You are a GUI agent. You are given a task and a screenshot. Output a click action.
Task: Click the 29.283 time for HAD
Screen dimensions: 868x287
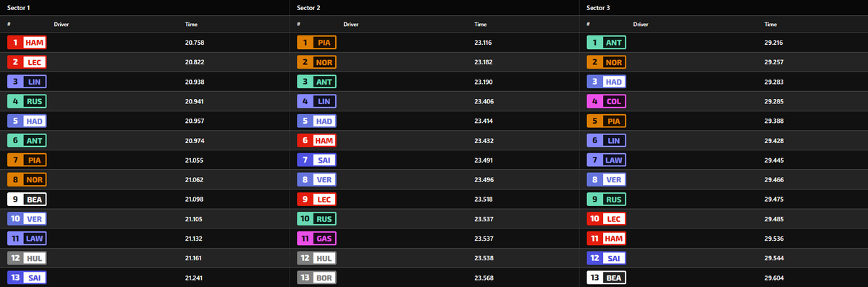click(774, 82)
